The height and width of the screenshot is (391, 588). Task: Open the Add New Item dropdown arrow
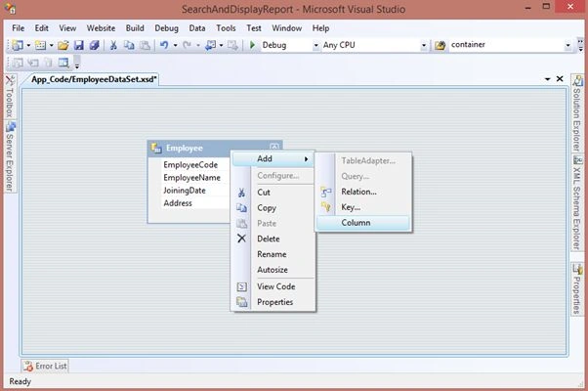(x=52, y=46)
